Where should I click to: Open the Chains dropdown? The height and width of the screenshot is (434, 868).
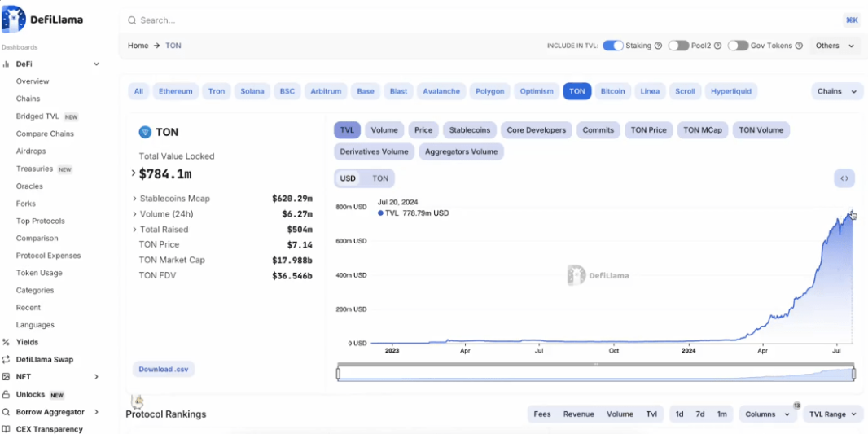[837, 91]
